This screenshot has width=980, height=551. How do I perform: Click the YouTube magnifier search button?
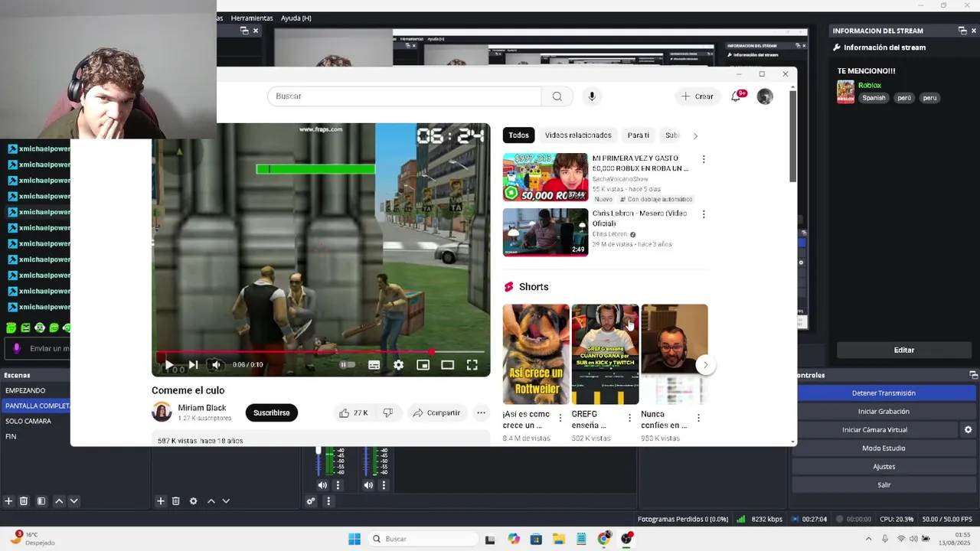click(557, 96)
